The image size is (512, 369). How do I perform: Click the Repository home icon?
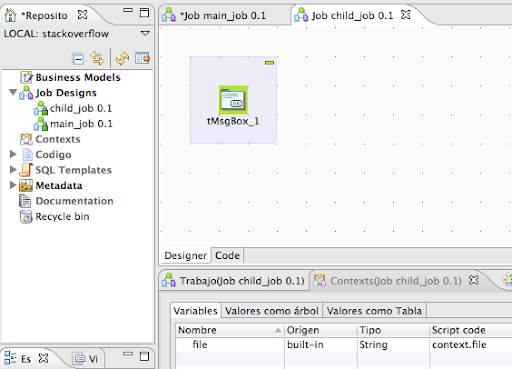click(10, 15)
